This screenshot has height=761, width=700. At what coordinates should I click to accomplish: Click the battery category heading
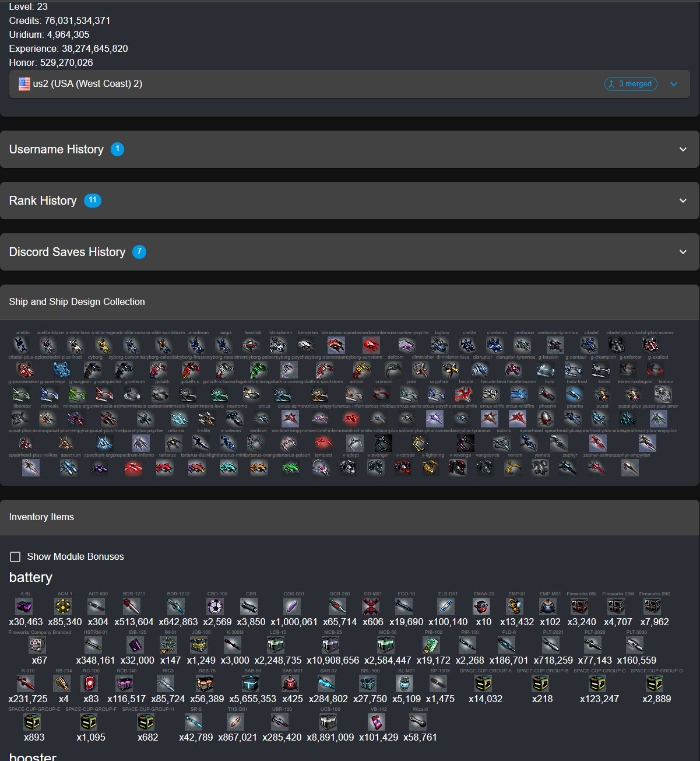tap(31, 577)
